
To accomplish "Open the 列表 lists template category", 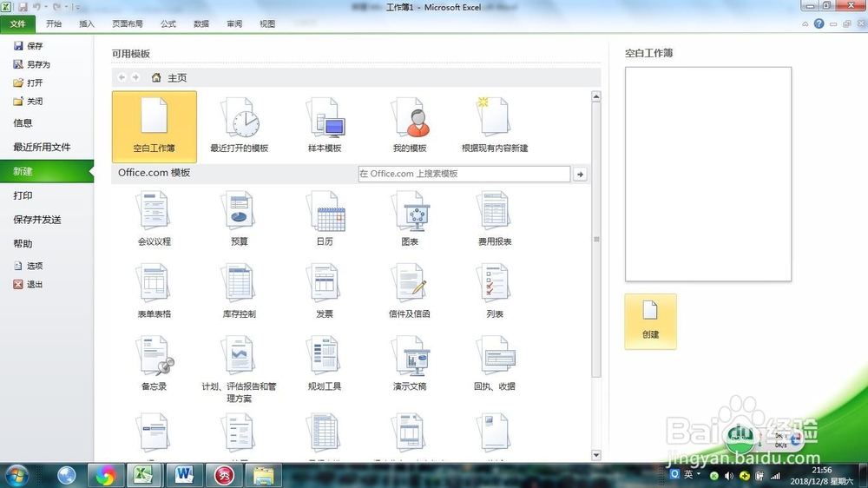I will pos(495,290).
